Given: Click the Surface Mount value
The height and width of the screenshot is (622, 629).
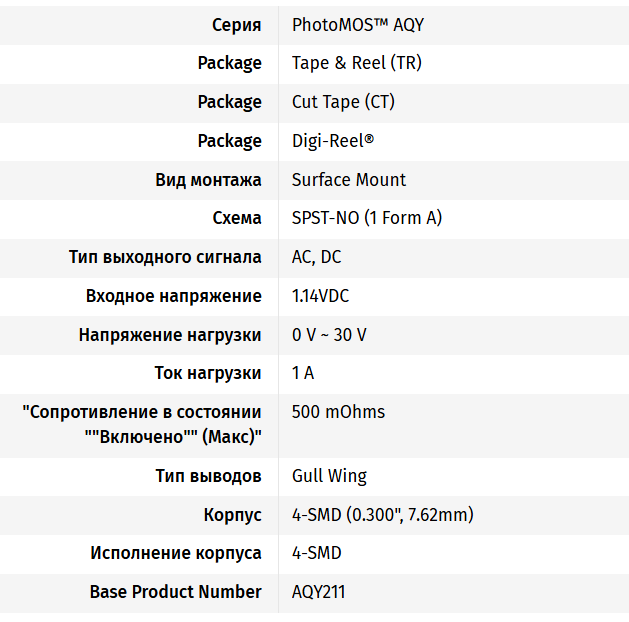Looking at the screenshot, I should 349,180.
